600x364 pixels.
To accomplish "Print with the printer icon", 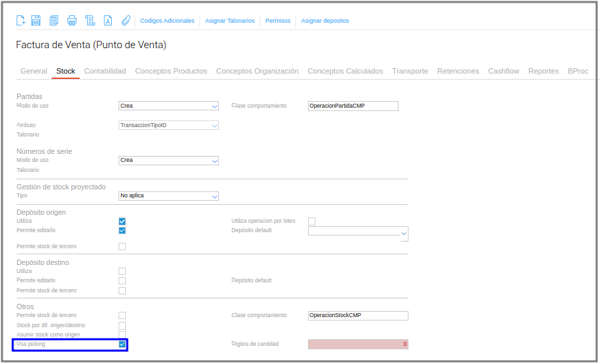I will [72, 20].
